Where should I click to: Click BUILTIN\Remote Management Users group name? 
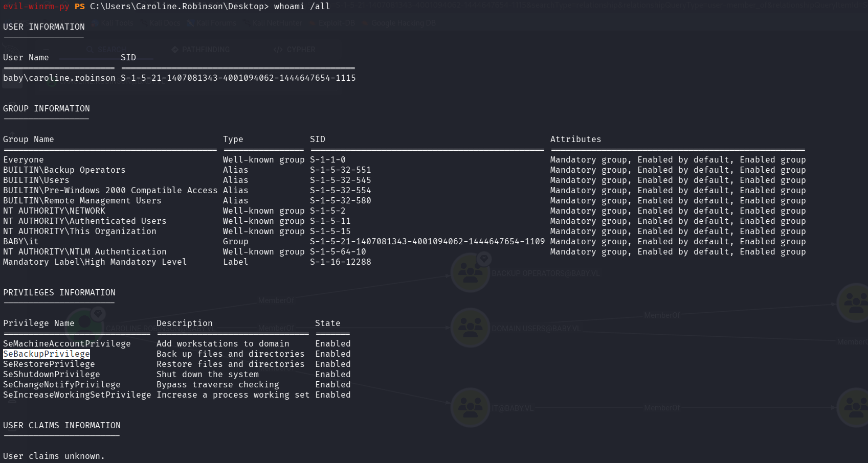coord(82,200)
